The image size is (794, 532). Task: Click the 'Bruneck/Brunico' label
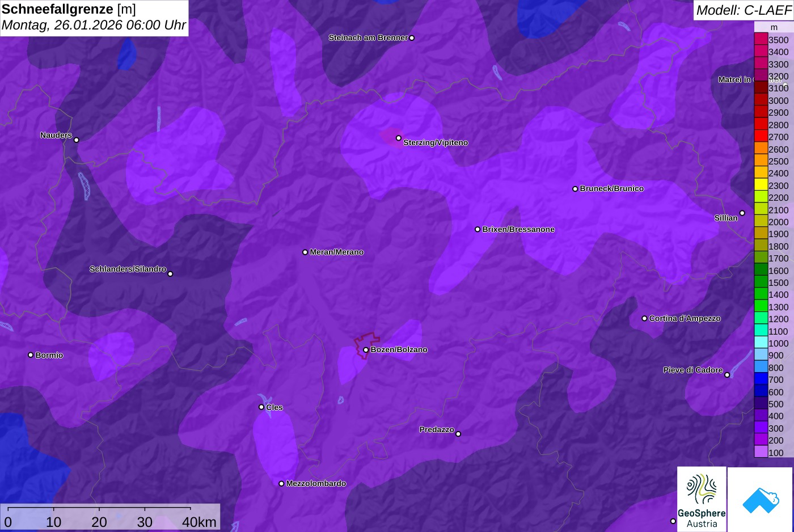point(612,188)
